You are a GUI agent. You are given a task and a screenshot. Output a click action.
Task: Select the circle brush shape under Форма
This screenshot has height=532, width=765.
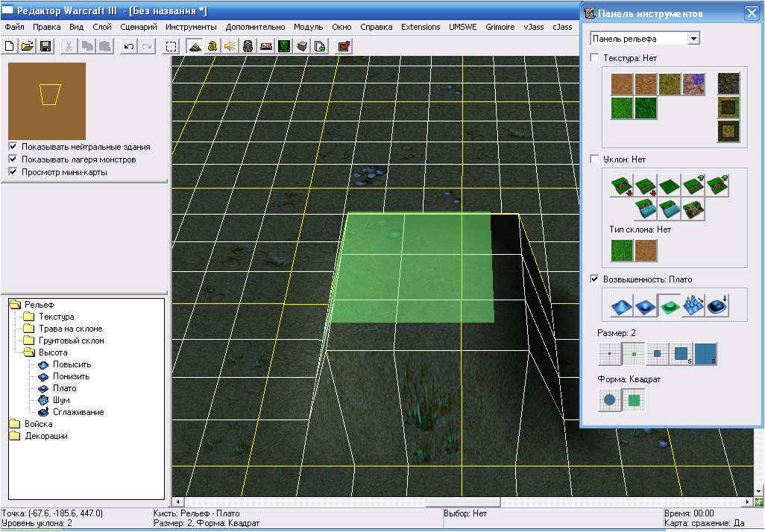[610, 400]
